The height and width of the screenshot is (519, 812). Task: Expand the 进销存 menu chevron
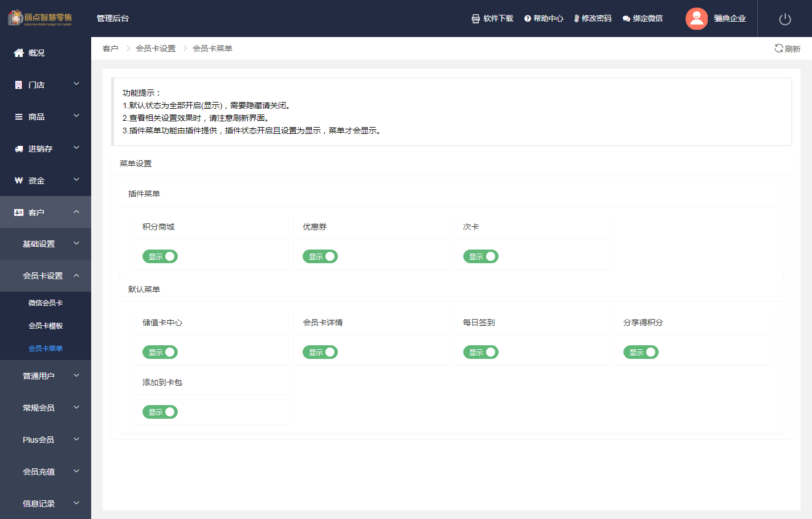tap(76, 148)
